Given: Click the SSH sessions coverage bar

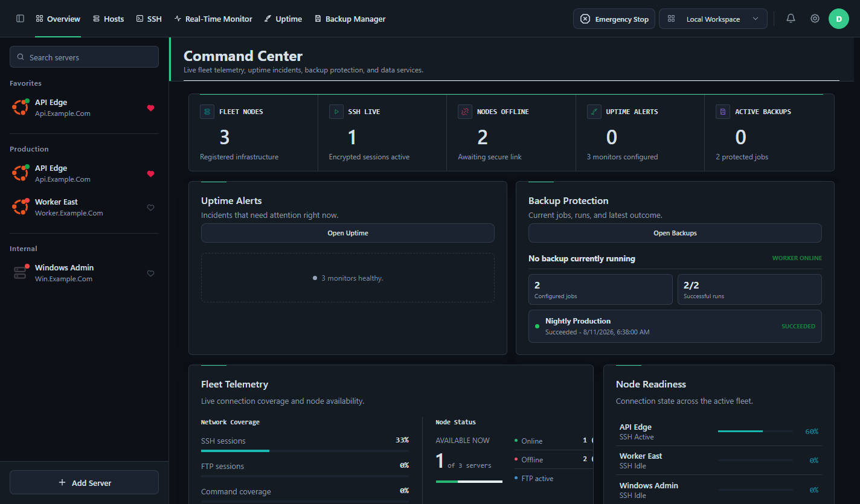Looking at the screenshot, I should point(305,451).
